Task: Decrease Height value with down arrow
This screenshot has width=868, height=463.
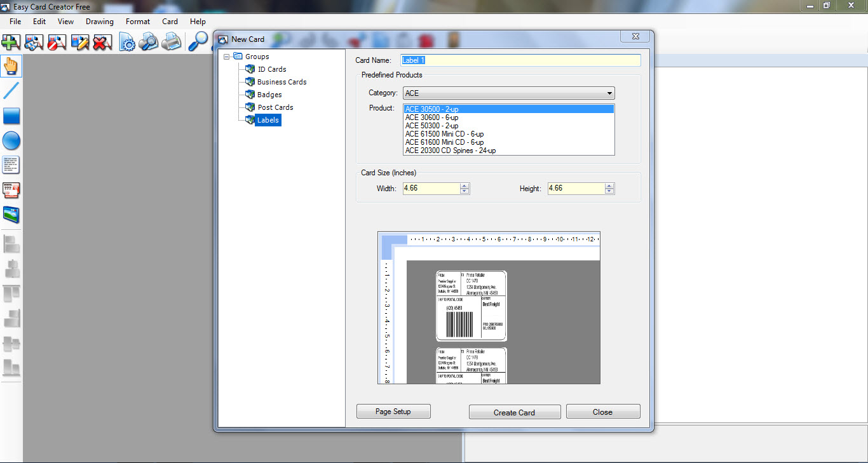Action: coord(609,191)
